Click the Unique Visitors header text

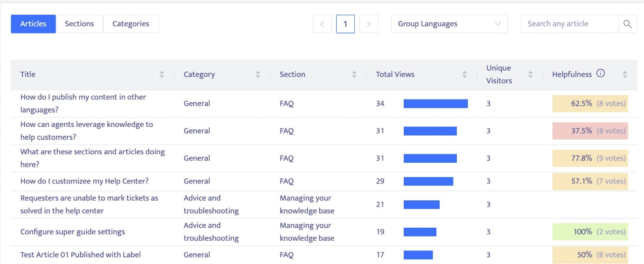coord(499,74)
